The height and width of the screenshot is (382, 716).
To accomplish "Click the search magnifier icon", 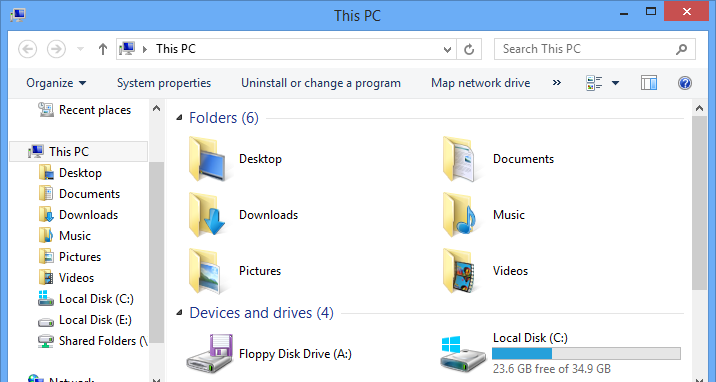I will point(681,49).
